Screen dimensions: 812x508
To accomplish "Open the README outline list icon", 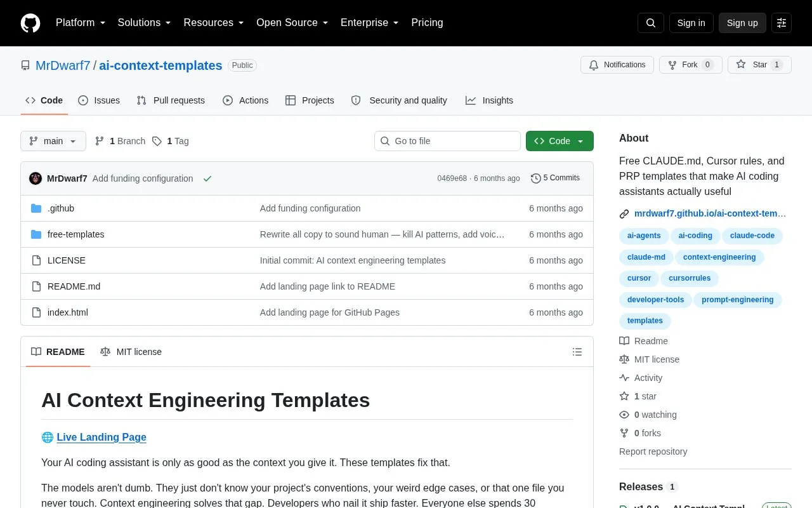I will pyautogui.click(x=577, y=352).
